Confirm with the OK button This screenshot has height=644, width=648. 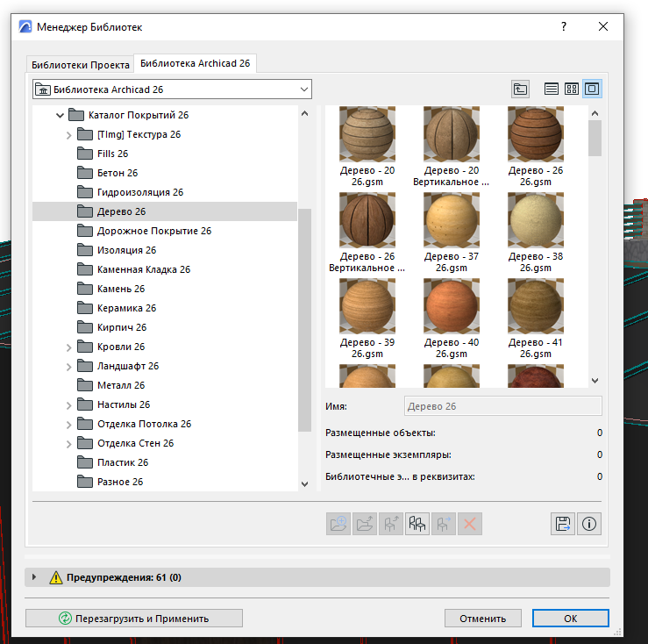pyautogui.click(x=570, y=619)
